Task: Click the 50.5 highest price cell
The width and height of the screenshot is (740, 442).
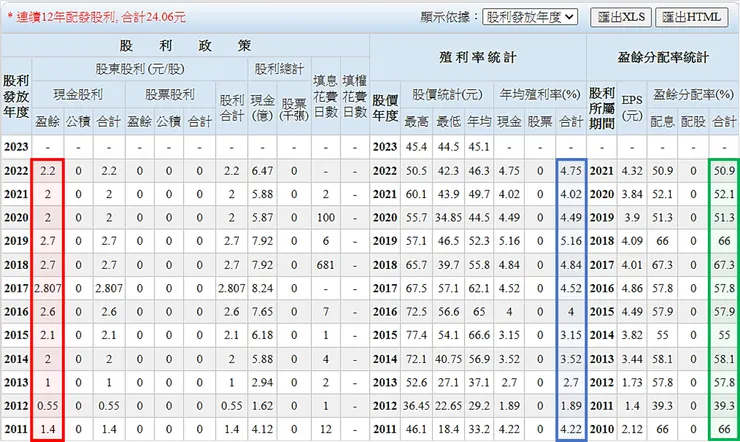Action: pyautogui.click(x=416, y=171)
